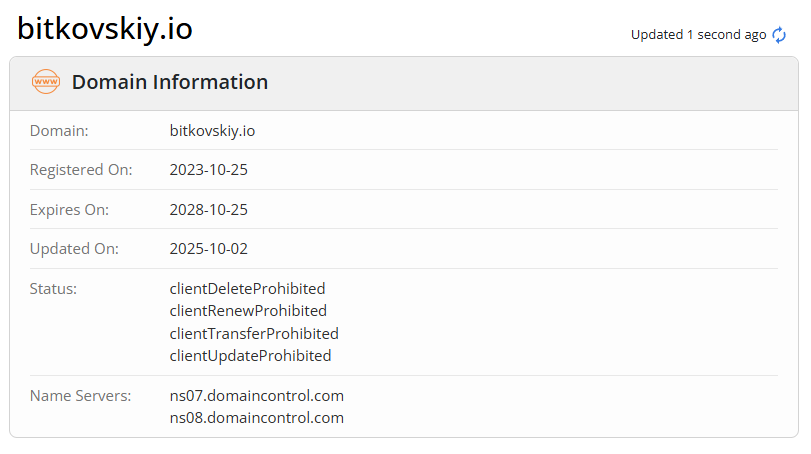The width and height of the screenshot is (811, 454).
Task: Click the orange www globe icon
Action: coord(46,82)
